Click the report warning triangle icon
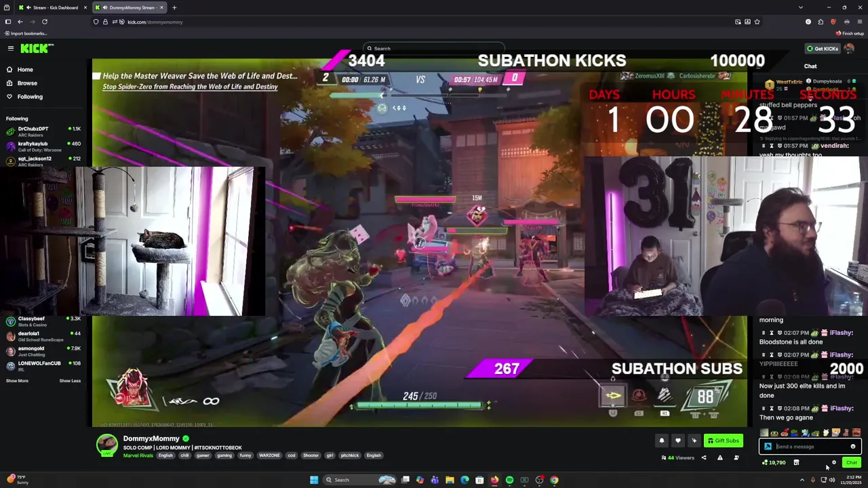This screenshot has height=488, width=868. point(720,458)
